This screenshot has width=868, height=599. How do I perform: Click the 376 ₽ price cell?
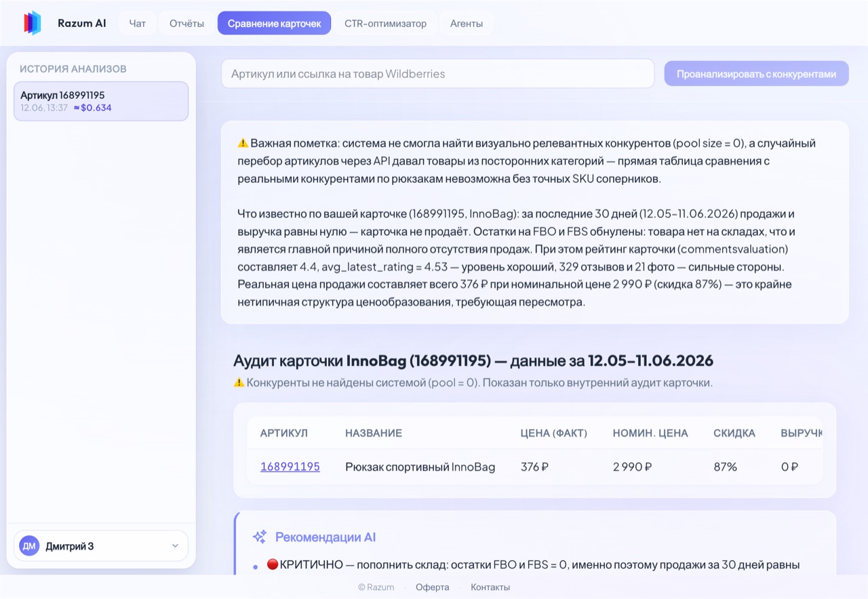pyautogui.click(x=534, y=466)
